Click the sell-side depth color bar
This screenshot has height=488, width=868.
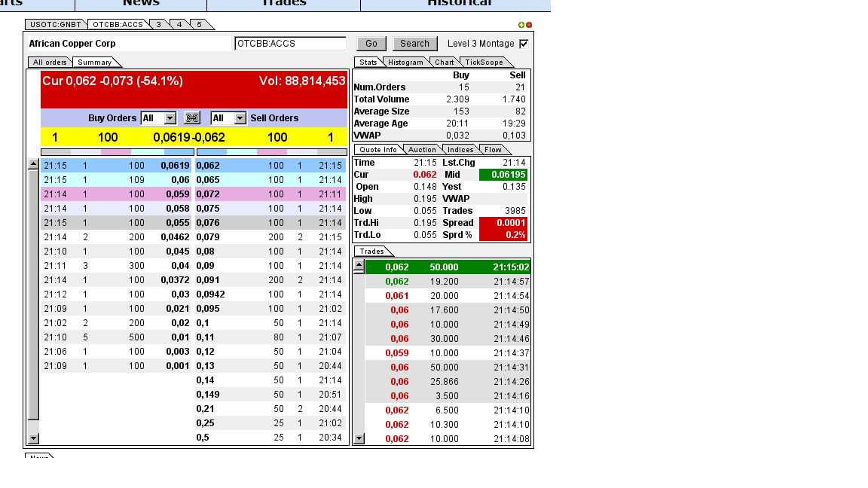click(272, 152)
